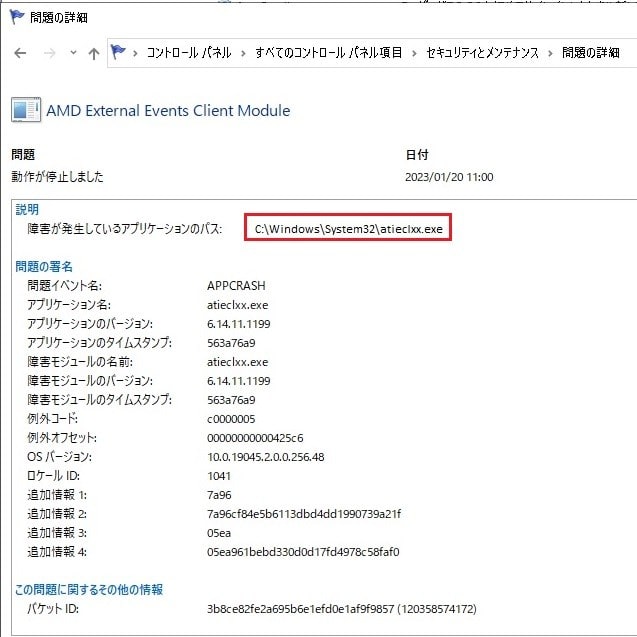Click the AMD module application icon
The width and height of the screenshot is (637, 637).
click(26, 110)
